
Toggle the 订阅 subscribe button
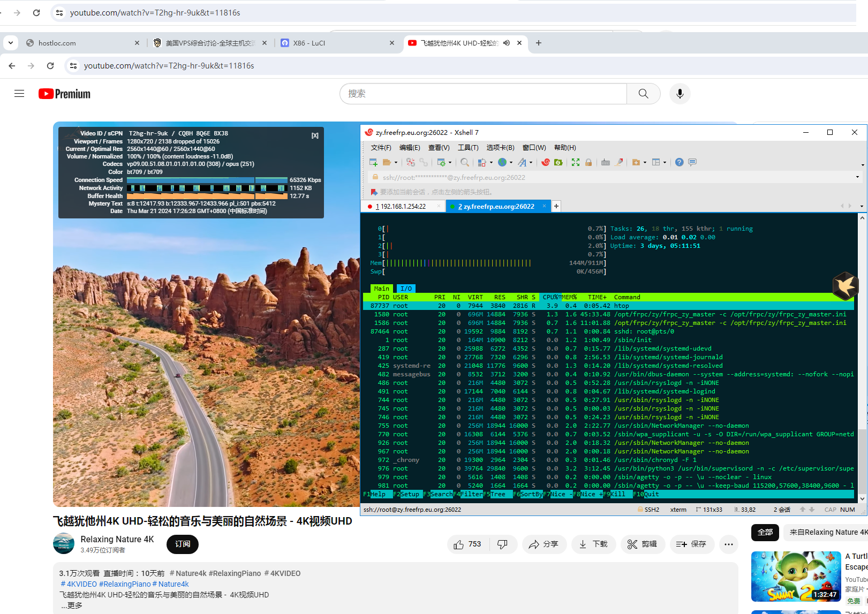coord(183,544)
